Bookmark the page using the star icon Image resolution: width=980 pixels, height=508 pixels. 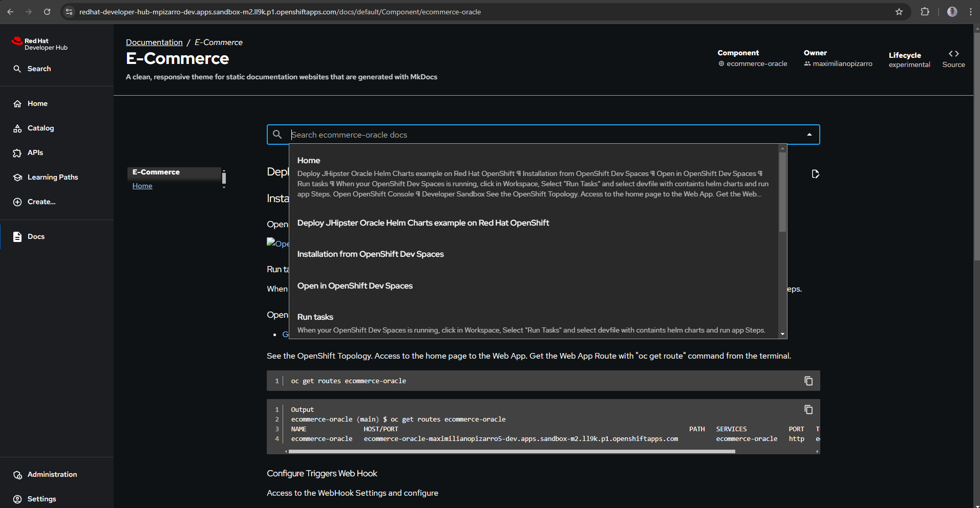coord(899,12)
